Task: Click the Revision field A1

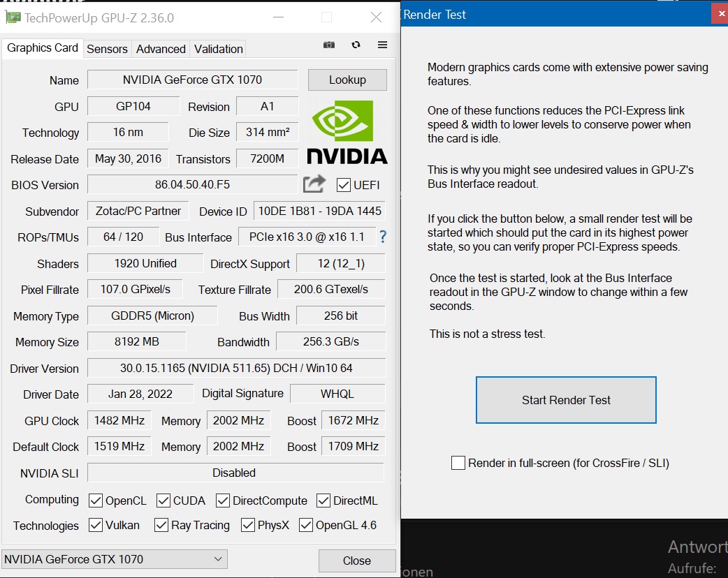Action: pyautogui.click(x=267, y=106)
